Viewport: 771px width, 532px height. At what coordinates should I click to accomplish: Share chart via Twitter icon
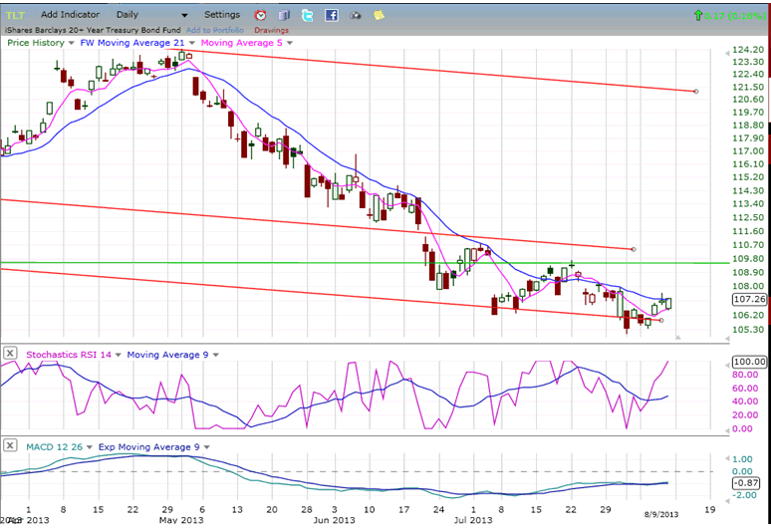tap(307, 15)
